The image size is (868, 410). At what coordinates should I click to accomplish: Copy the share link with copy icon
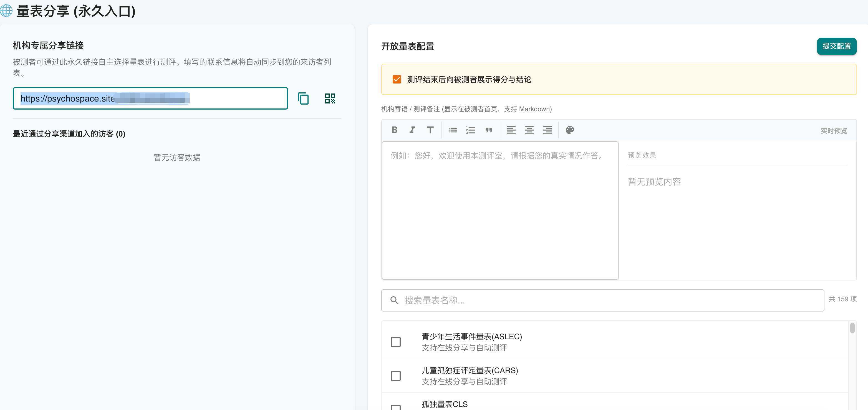pos(303,98)
